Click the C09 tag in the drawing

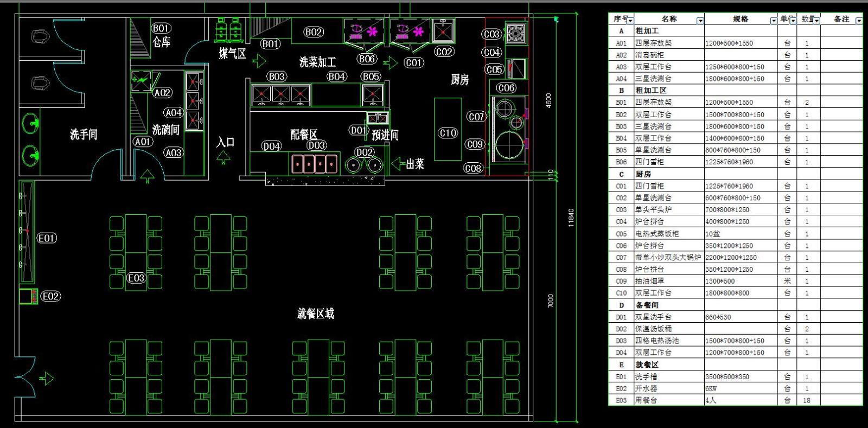pos(475,144)
